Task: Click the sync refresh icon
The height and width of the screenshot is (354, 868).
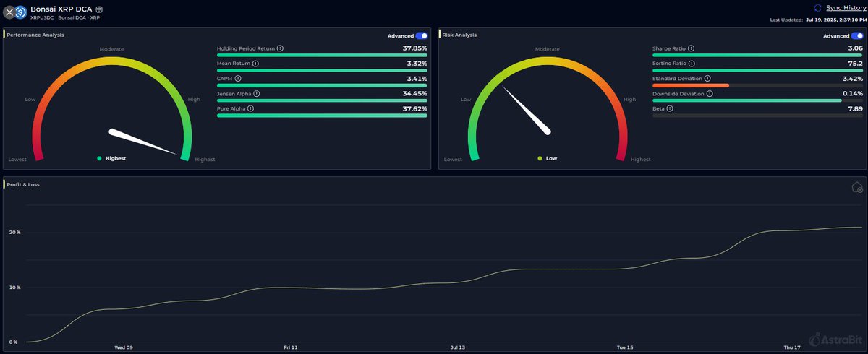Action: [x=818, y=7]
